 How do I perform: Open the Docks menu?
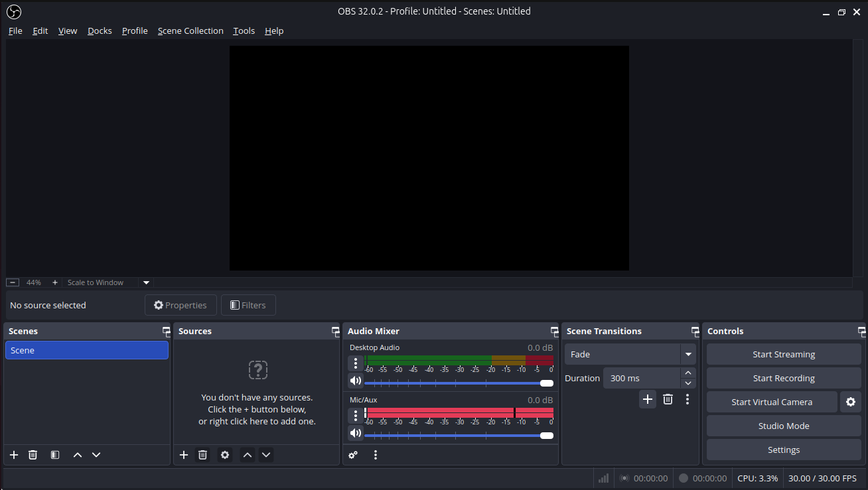(100, 31)
